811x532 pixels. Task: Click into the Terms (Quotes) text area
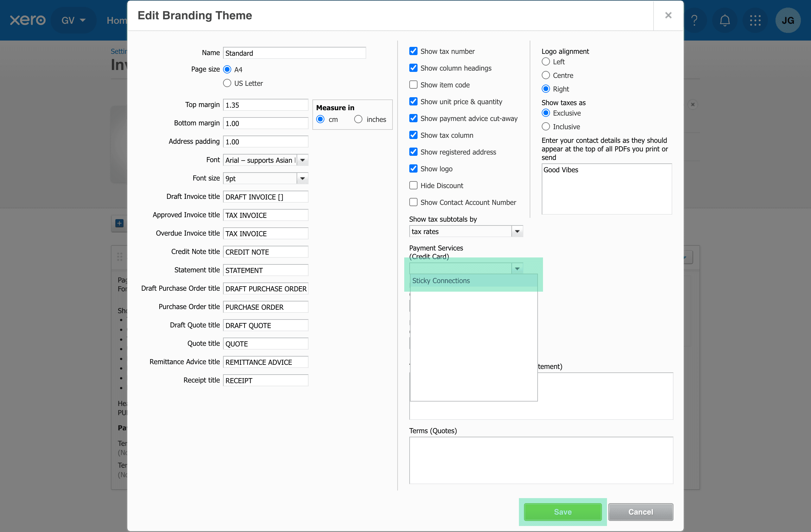[541, 460]
